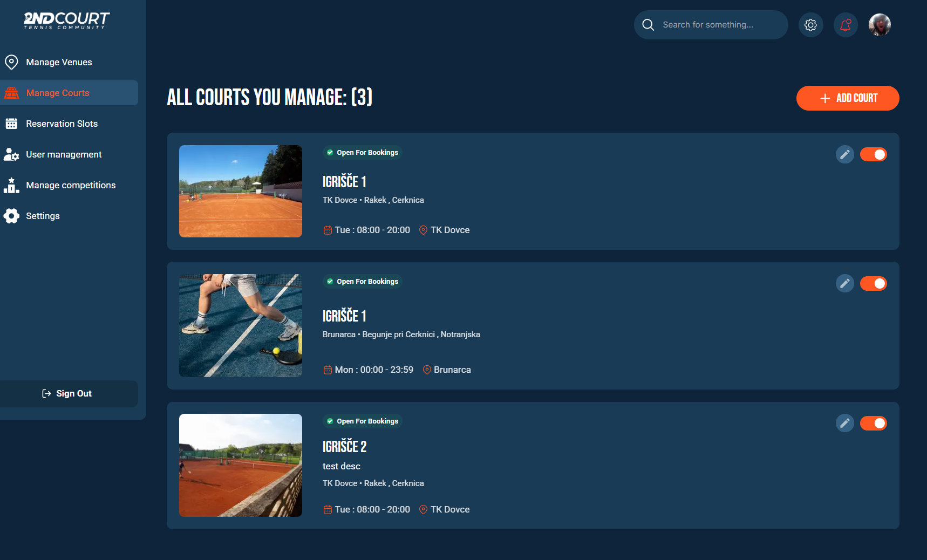Switch off the Igrišče 2 toggle
The height and width of the screenshot is (560, 927).
(874, 423)
